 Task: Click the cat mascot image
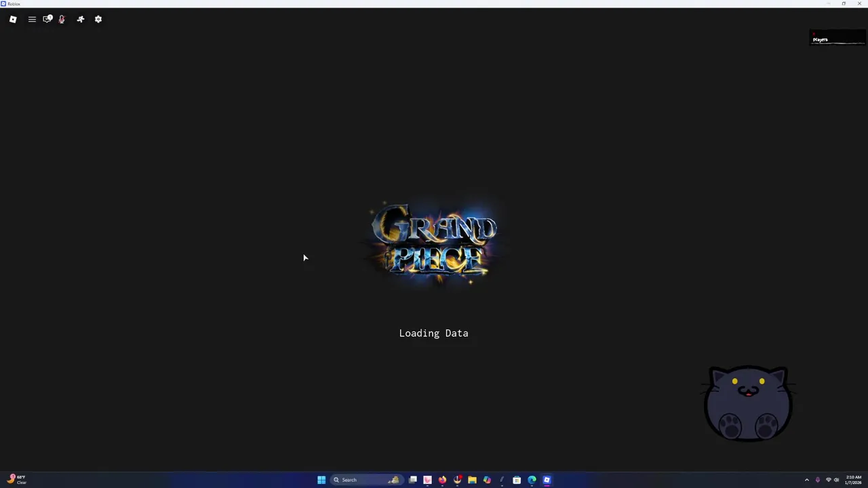[x=749, y=403]
